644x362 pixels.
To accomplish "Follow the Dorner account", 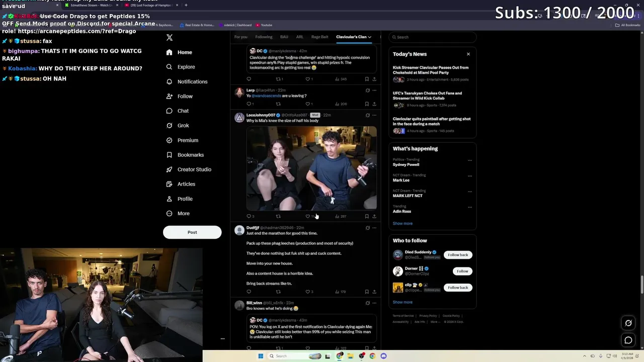I will (x=462, y=271).
